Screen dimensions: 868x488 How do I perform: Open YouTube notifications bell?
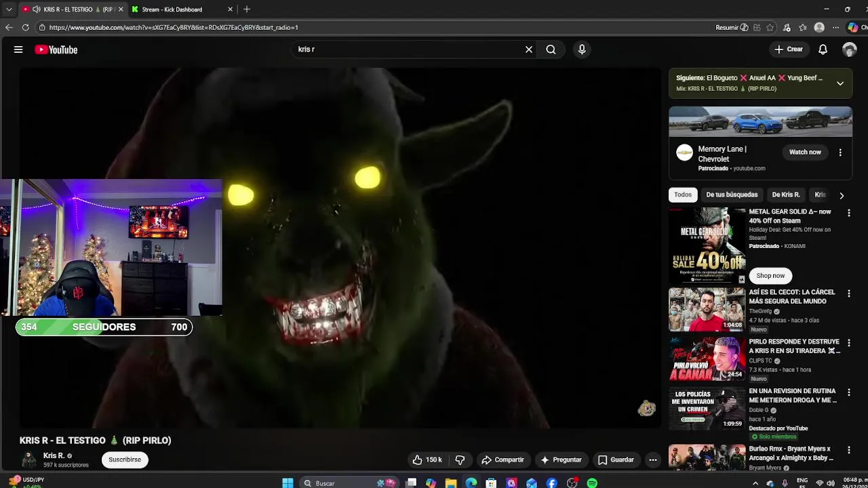[823, 49]
